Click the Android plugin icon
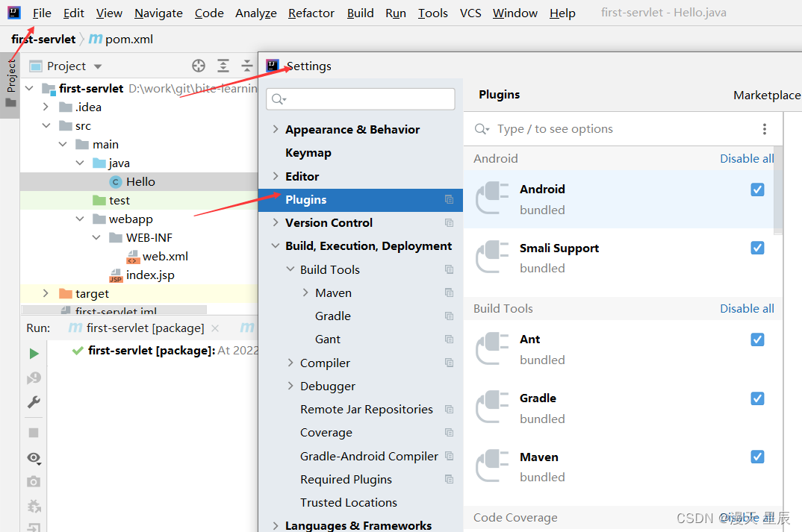The height and width of the screenshot is (532, 802). 492,197
